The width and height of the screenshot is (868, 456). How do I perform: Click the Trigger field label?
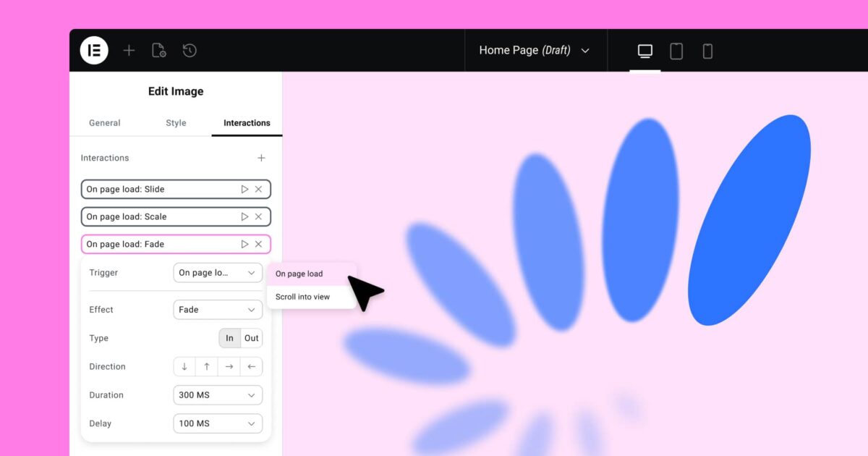103,273
